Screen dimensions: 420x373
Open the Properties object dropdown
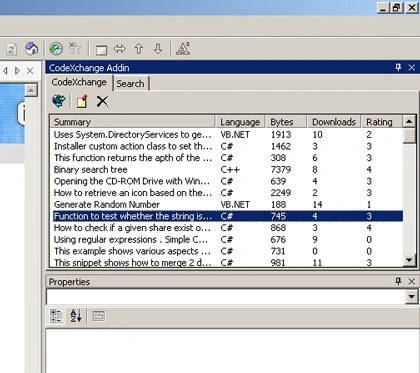(411, 297)
